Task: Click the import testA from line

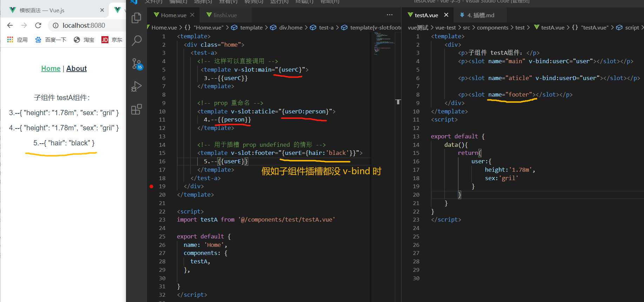Action: pos(256,220)
